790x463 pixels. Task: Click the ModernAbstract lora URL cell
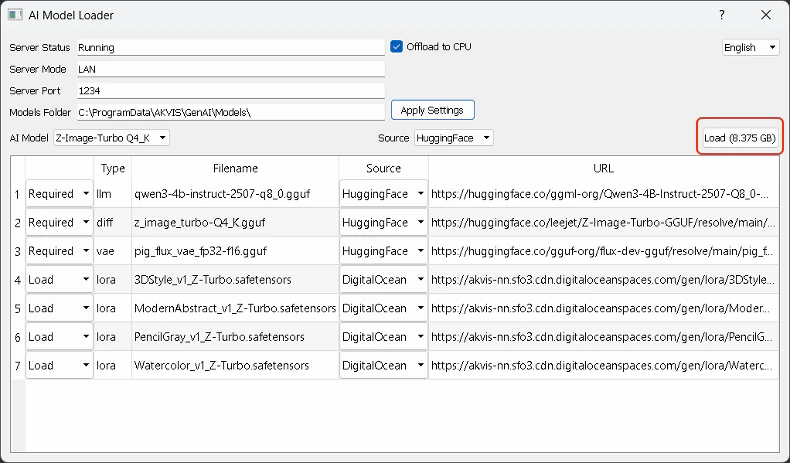point(603,309)
